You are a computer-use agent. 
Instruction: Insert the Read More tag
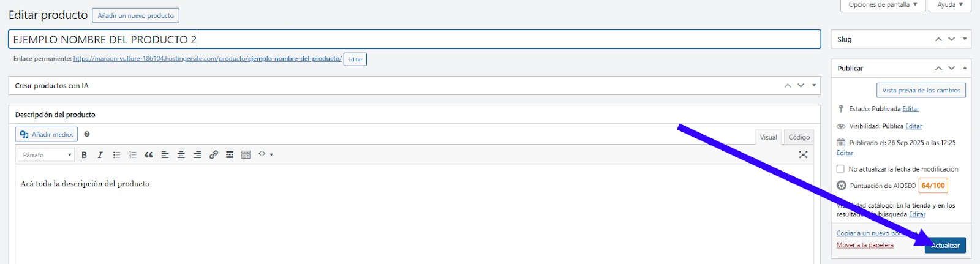point(230,155)
